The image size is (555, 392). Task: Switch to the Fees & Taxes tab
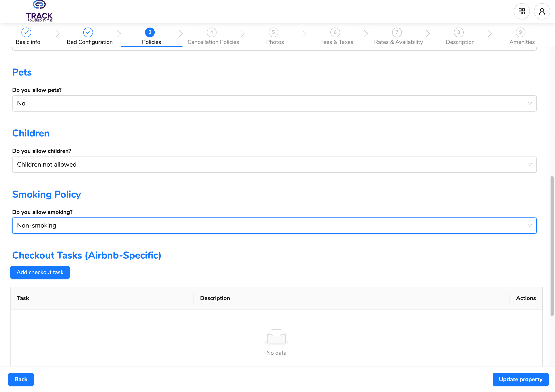point(336,42)
